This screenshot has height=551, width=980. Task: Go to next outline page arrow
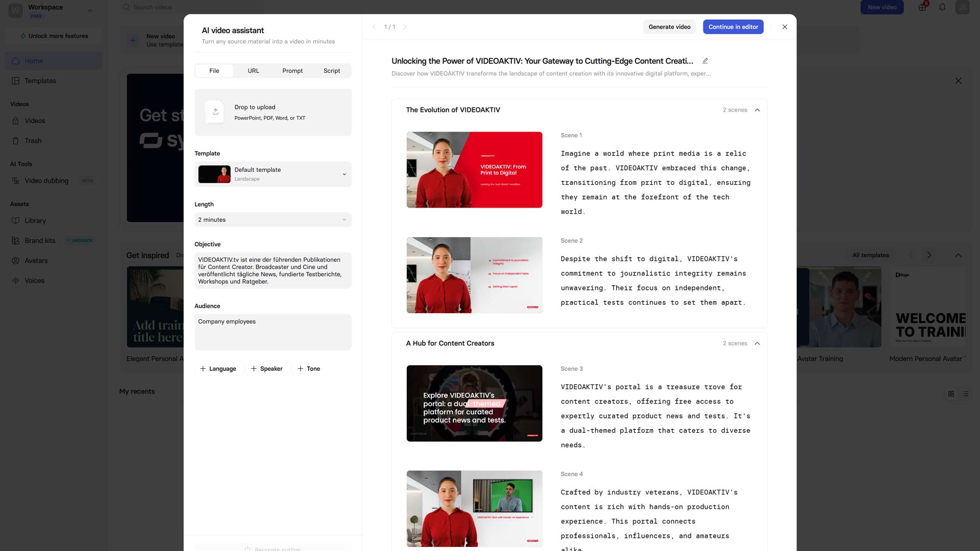[x=405, y=27]
